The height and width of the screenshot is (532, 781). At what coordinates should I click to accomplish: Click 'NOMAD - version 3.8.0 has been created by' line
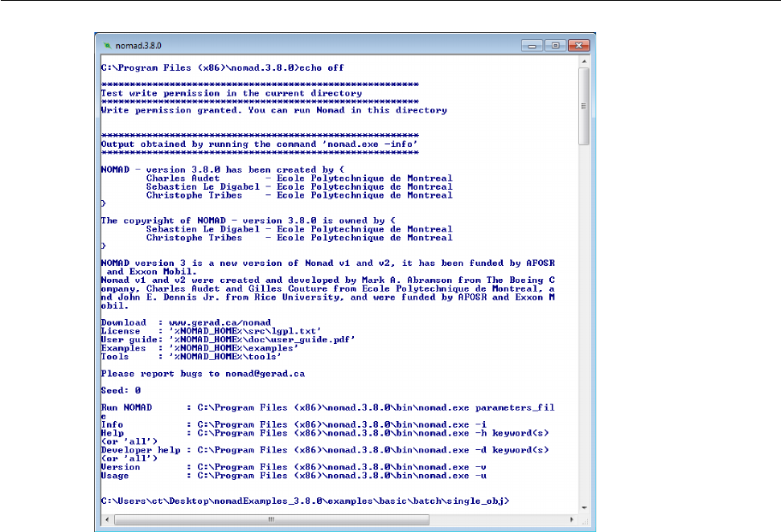222,170
